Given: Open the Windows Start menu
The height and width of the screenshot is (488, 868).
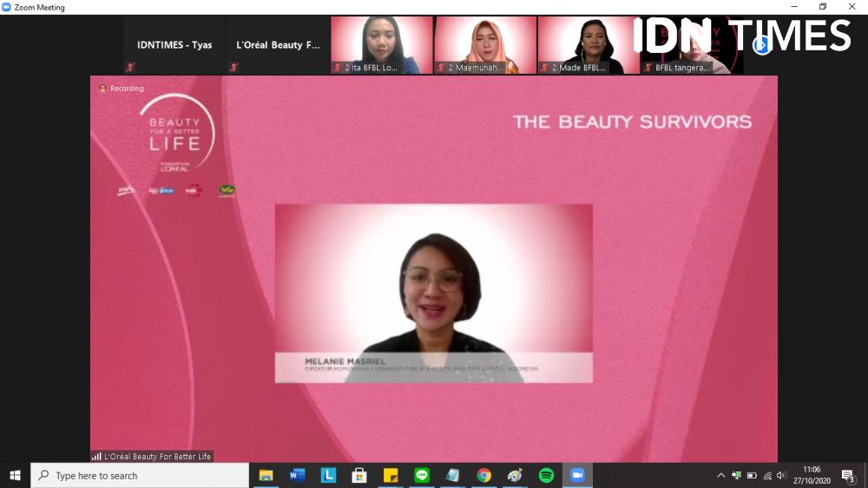Looking at the screenshot, I should 15,475.
